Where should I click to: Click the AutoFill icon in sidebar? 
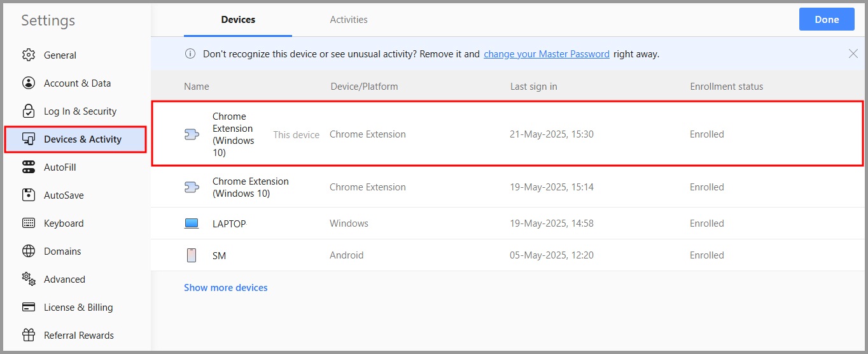tap(29, 167)
